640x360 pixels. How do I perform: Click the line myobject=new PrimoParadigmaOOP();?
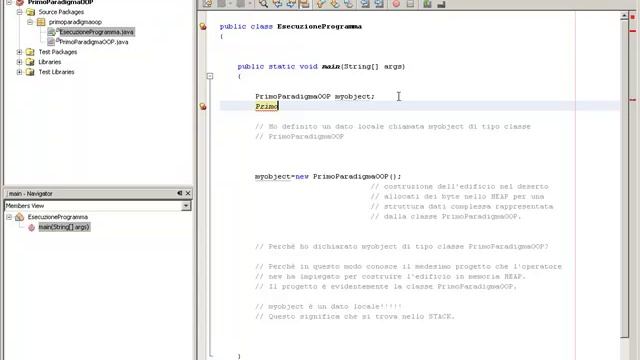pyautogui.click(x=328, y=177)
